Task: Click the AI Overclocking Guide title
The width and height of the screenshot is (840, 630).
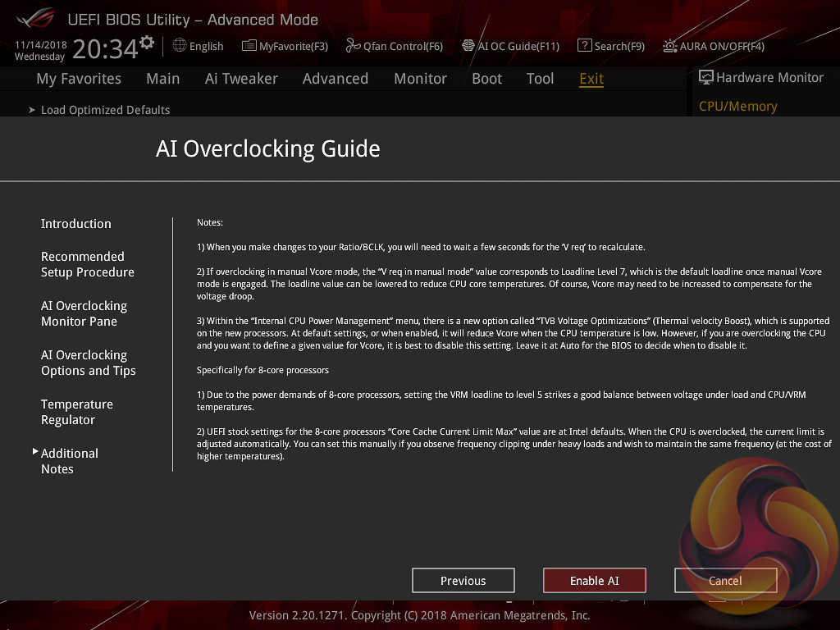Action: coord(268,149)
